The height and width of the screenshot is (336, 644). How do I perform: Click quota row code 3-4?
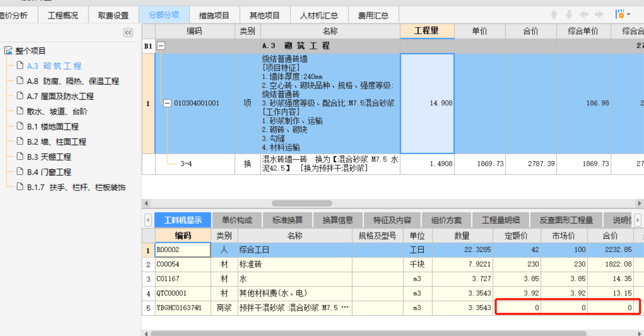coord(186,164)
